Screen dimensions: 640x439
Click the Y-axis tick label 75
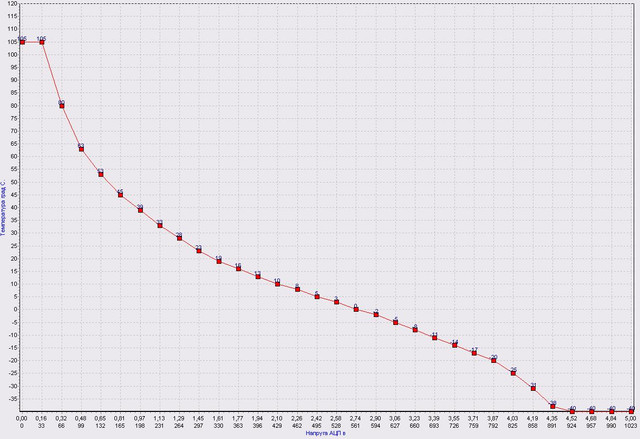click(x=13, y=118)
